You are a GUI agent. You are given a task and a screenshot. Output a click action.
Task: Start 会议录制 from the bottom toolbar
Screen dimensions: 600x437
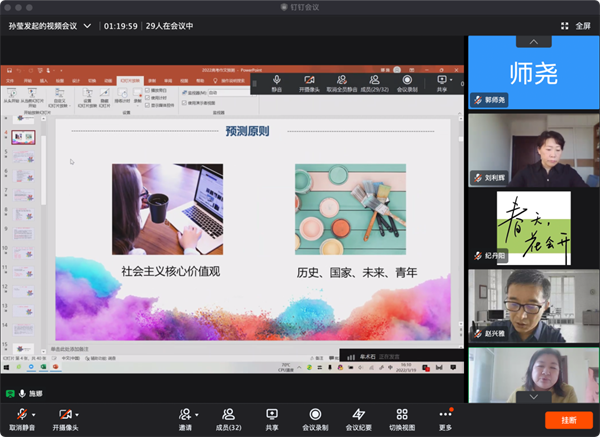click(315, 419)
